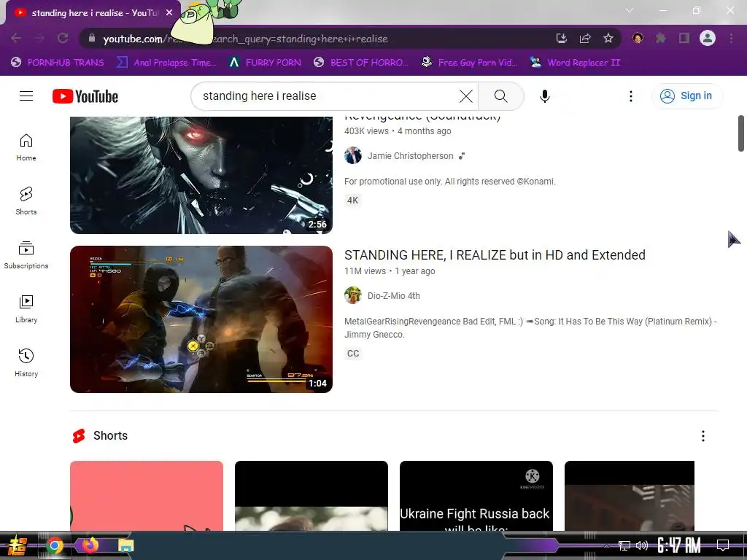Go back with the browser back arrow
The width and height of the screenshot is (747, 560).
16,38
